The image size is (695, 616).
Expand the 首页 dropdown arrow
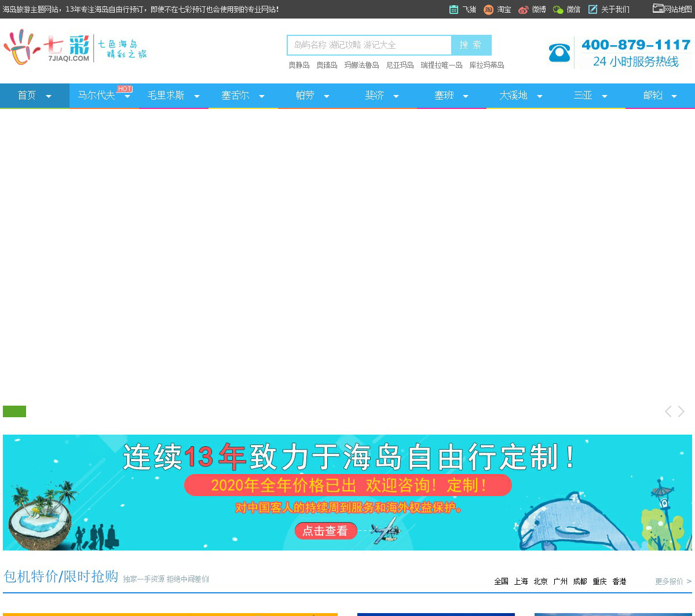pos(49,96)
